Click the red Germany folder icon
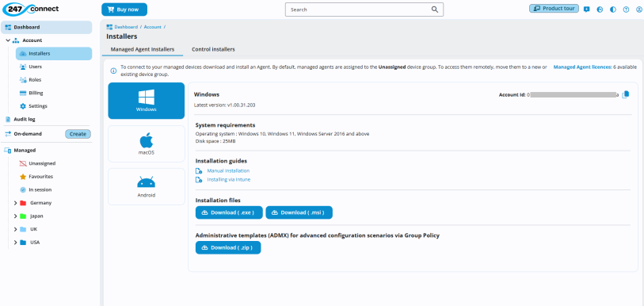The height and width of the screenshot is (306, 644). click(x=23, y=203)
